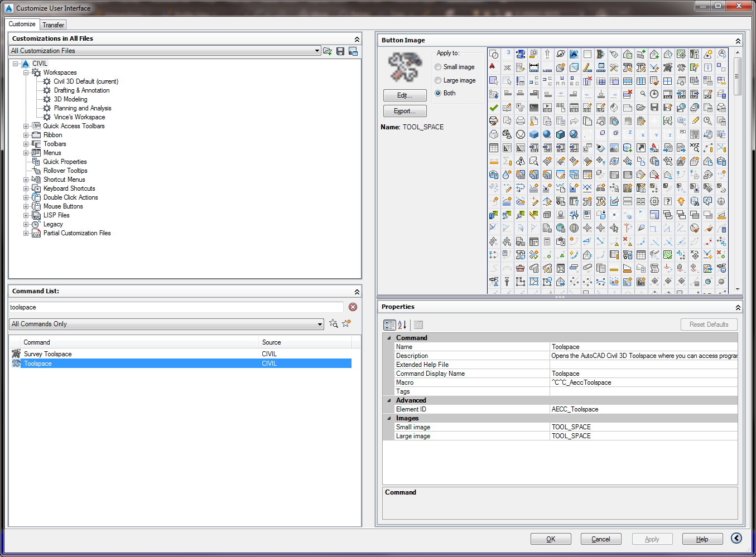Select the Categorized view icon in Properties

(x=389, y=324)
